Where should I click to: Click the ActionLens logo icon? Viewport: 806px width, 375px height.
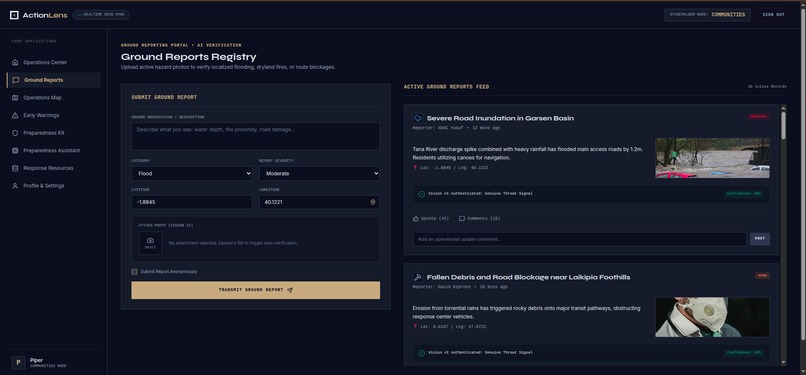coord(14,15)
